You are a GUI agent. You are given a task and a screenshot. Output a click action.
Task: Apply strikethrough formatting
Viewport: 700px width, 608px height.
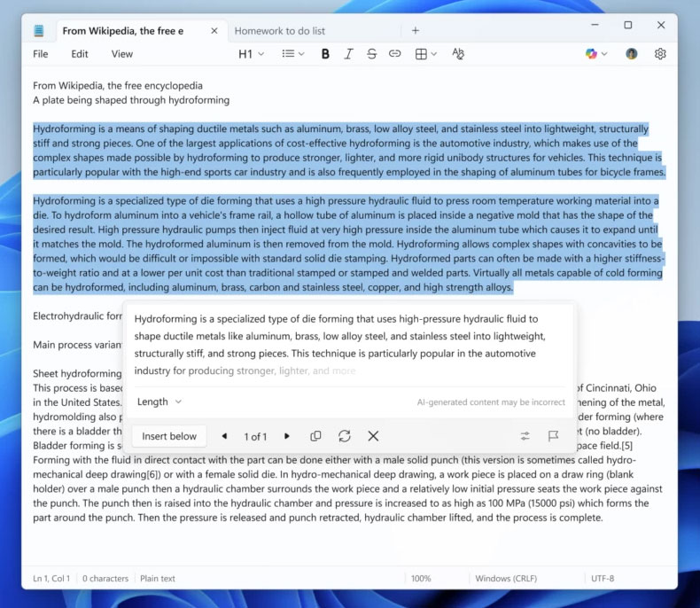pyautogui.click(x=371, y=54)
